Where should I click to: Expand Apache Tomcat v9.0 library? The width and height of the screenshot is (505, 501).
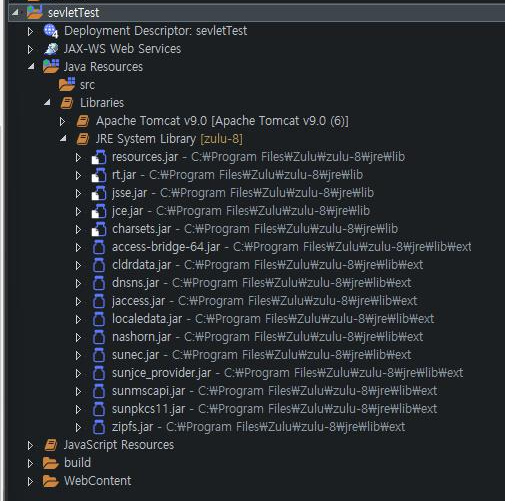(62, 121)
